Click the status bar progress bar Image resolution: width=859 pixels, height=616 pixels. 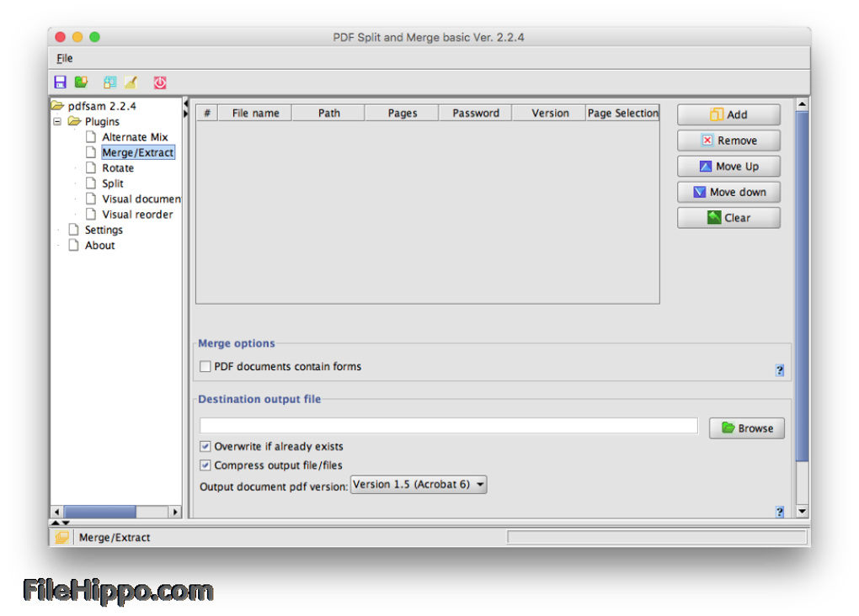657,537
